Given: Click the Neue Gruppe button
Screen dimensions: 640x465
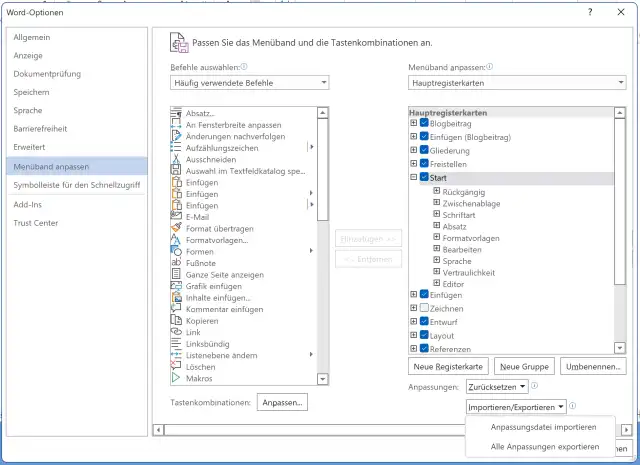Looking at the screenshot, I should pyautogui.click(x=524, y=366).
